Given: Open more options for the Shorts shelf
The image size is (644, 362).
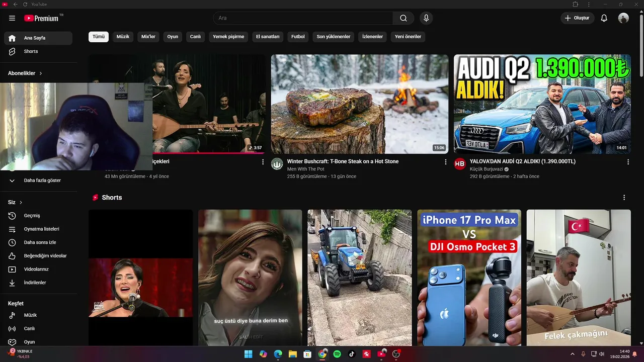Looking at the screenshot, I should (624, 198).
